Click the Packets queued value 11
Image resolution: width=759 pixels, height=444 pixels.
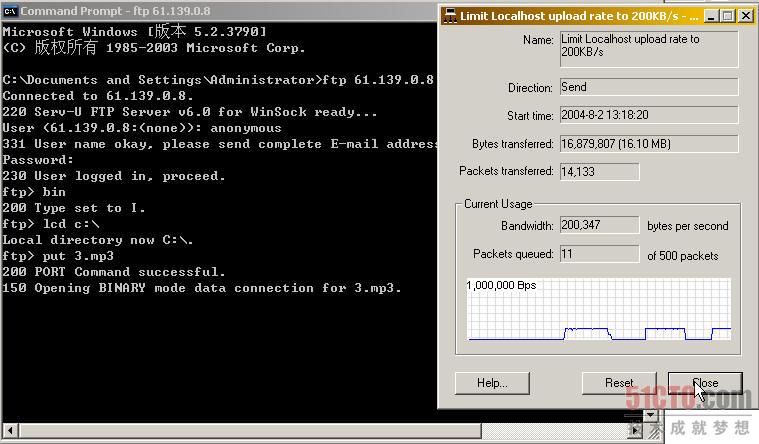(x=599, y=254)
